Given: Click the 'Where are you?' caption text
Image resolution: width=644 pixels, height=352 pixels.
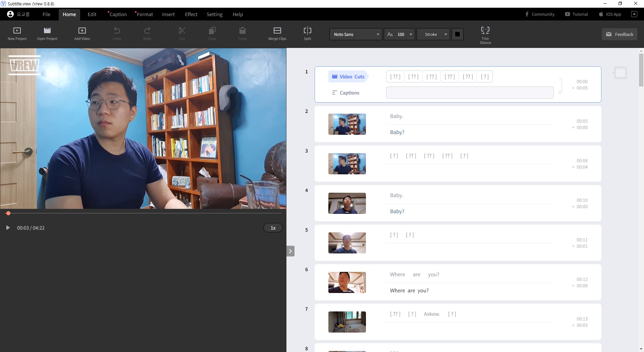Looking at the screenshot, I should coord(409,291).
